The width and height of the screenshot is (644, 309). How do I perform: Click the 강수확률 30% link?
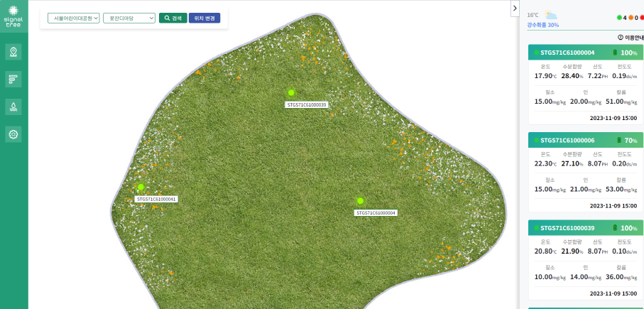point(542,25)
